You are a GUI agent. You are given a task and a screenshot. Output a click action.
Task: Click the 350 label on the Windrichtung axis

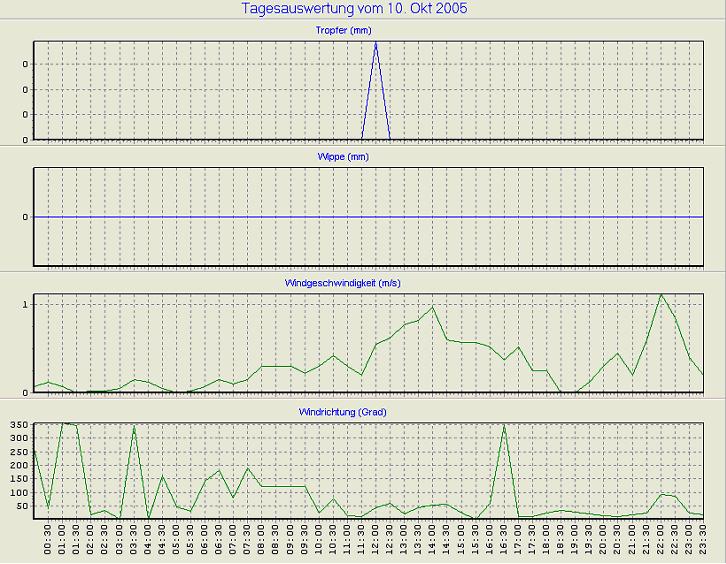coord(19,426)
